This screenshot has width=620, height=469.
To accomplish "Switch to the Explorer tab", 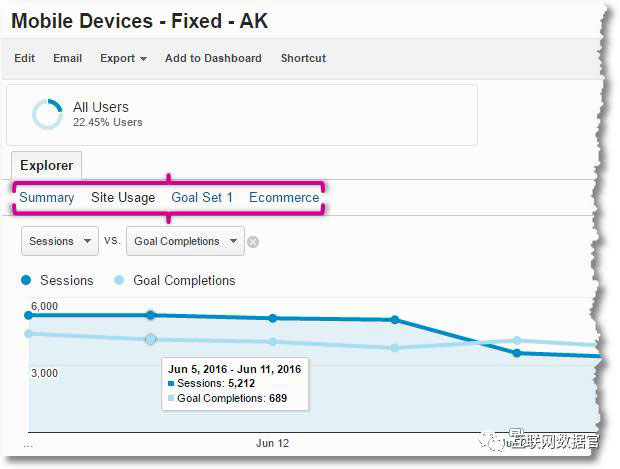I will [47, 165].
